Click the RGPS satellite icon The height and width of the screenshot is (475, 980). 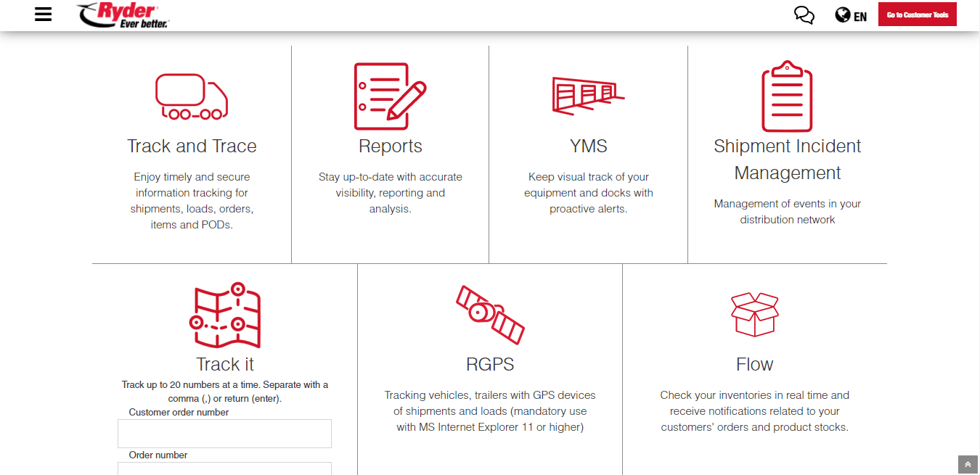point(490,315)
